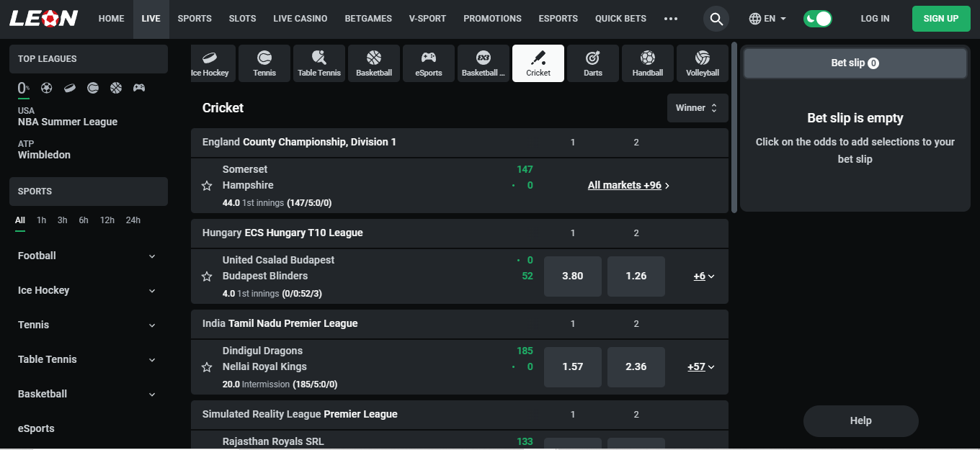Go to the HOME menu item
980x450 pixels.
click(111, 19)
